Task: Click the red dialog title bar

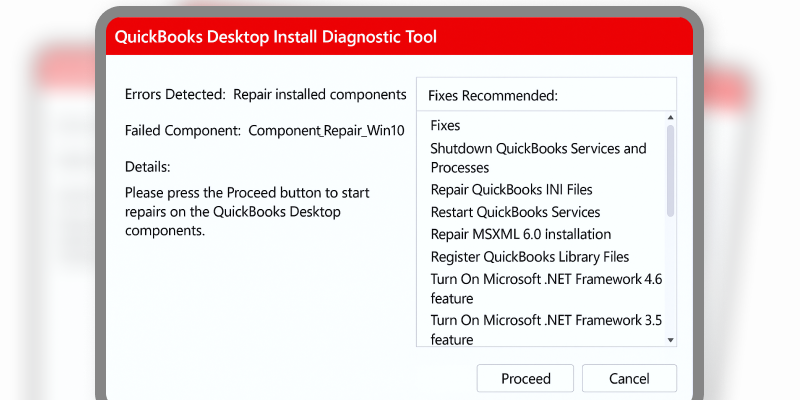Action: [399, 36]
